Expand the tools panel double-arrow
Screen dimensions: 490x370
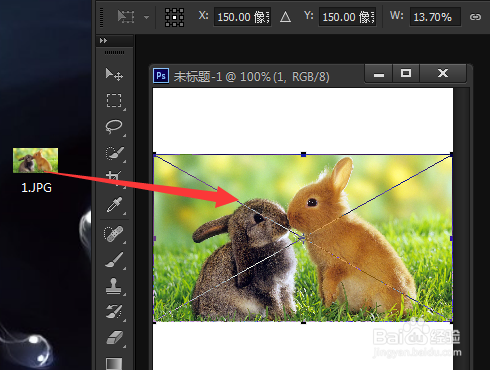103,40
